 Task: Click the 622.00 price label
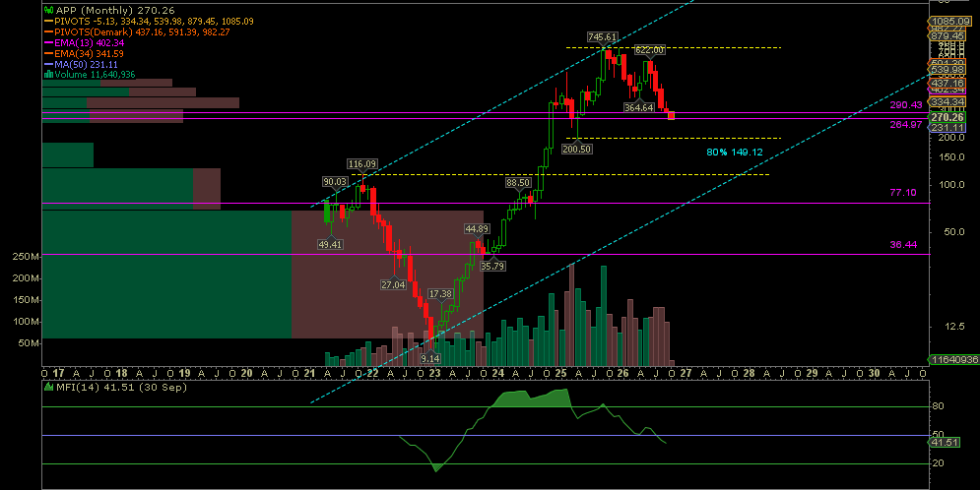(x=650, y=50)
